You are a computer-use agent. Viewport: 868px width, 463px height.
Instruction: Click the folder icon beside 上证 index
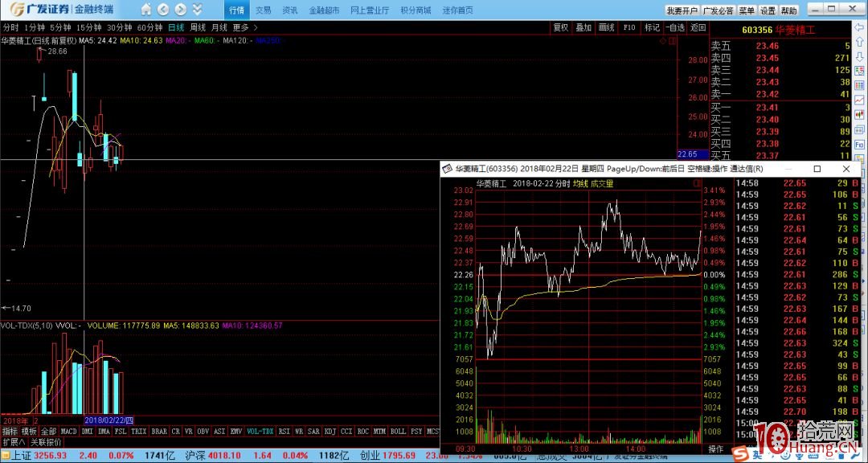(x=6, y=455)
